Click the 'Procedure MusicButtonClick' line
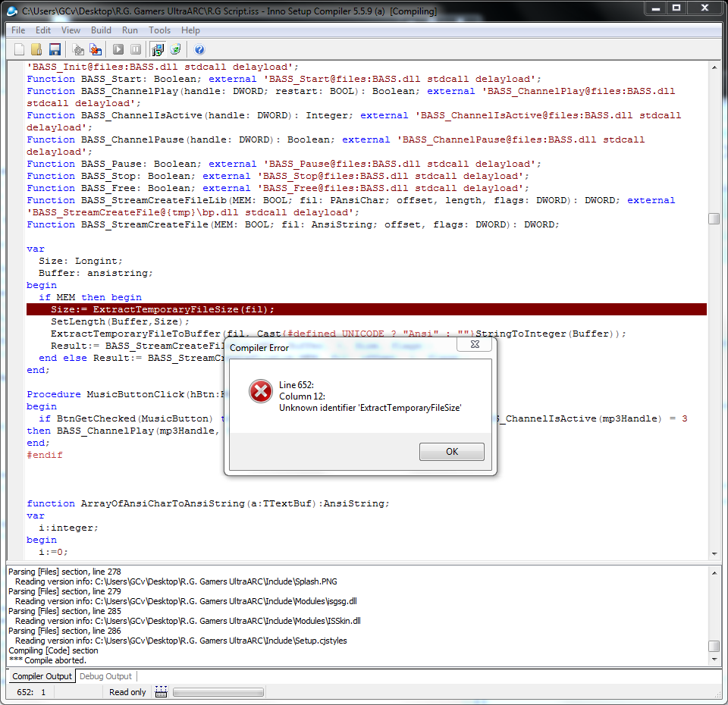This screenshot has height=705, width=728. click(125, 394)
